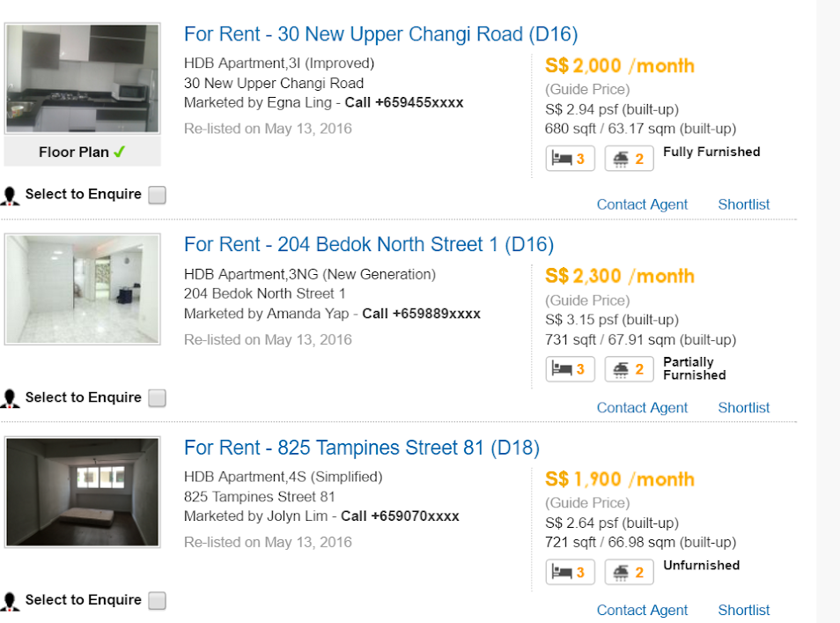
Task: Open photo thumbnail of 825 Tampines listing
Action: 83,493
